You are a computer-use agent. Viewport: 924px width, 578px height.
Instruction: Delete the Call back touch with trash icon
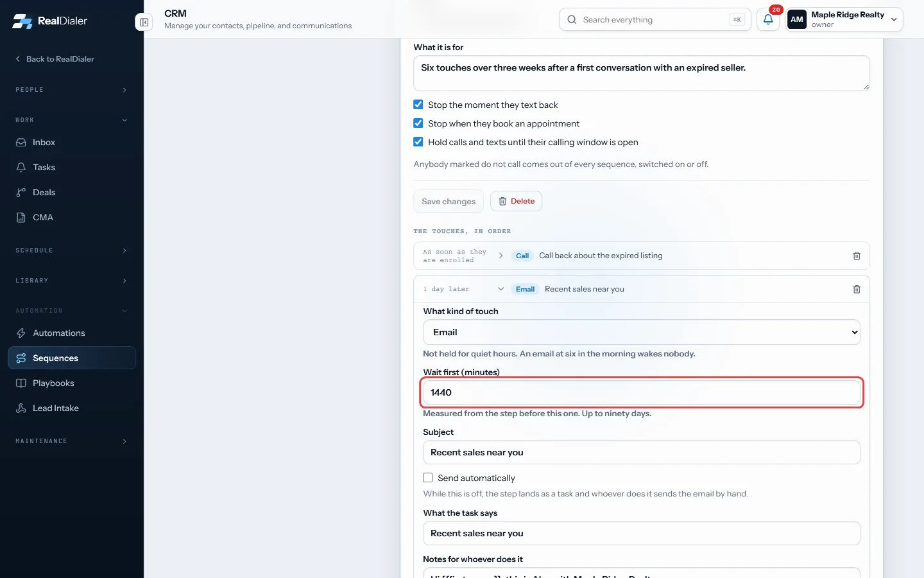[x=857, y=256]
